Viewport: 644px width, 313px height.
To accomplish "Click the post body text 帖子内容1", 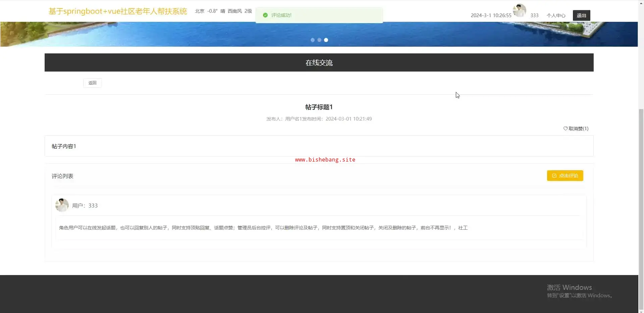I will pos(64,146).
